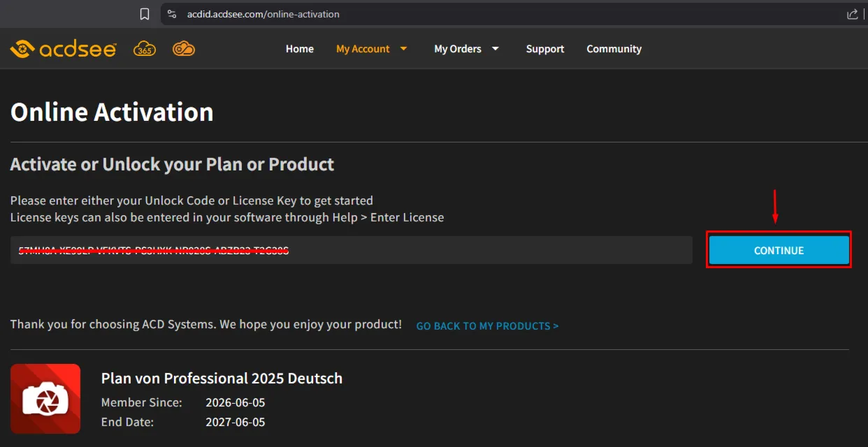Click the CONTINUE button
Screen dimensions: 868x447
(779, 250)
